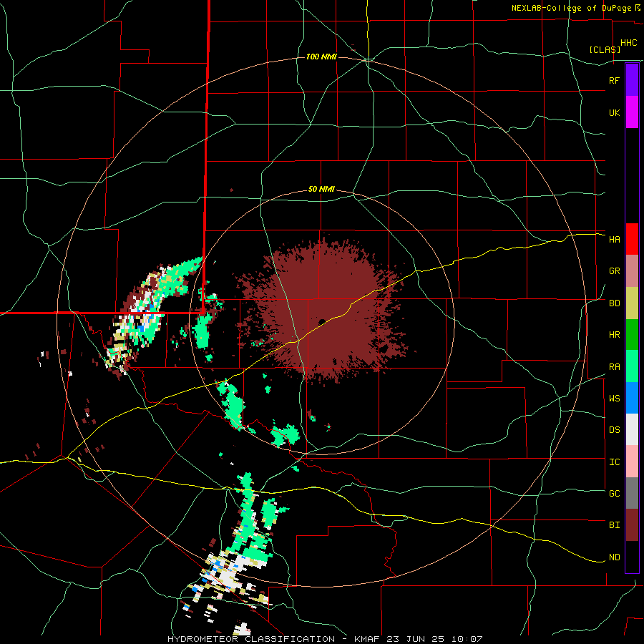This screenshot has height=644, width=644.
Task: Click the IC legend label
Action: point(614,462)
